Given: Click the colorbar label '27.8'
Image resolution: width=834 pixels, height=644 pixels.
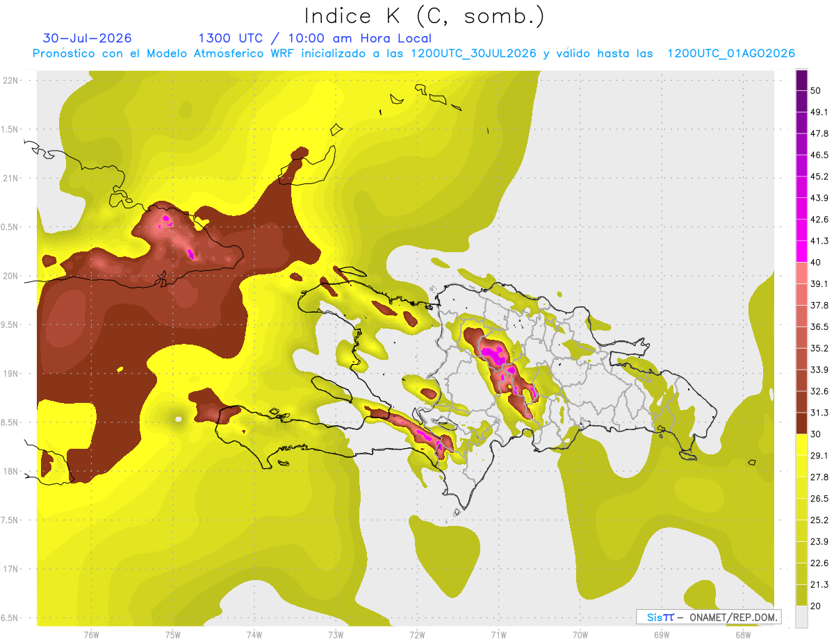Looking at the screenshot, I should coord(819,477).
